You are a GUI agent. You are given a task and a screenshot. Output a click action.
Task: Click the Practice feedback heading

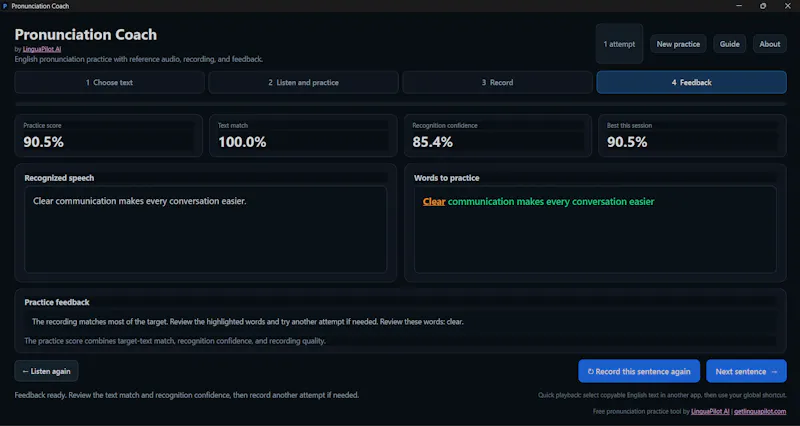pos(57,302)
